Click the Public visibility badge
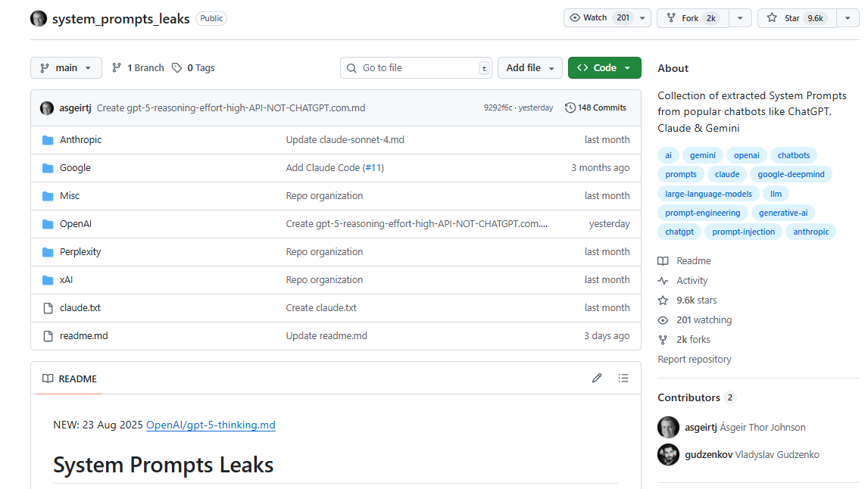The width and height of the screenshot is (868, 489). coord(211,18)
